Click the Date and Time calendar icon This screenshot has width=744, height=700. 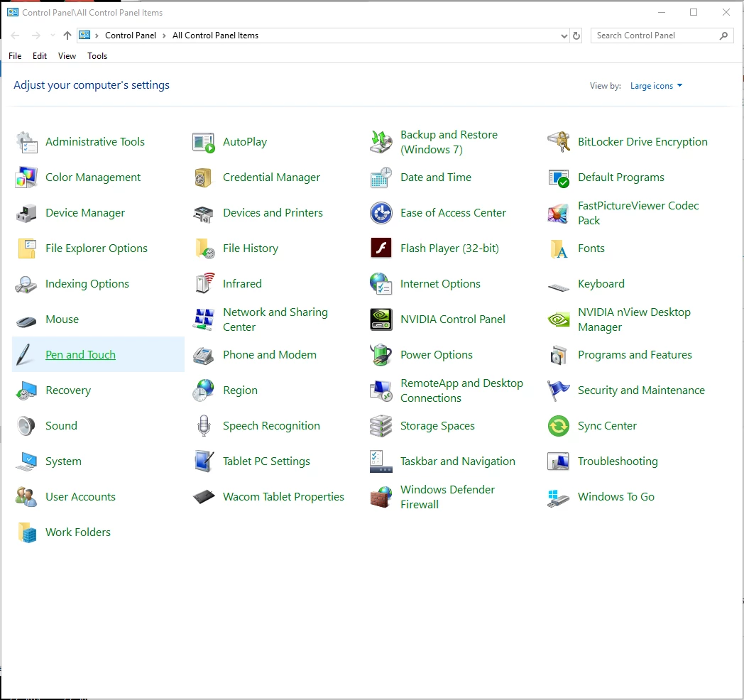point(381,177)
